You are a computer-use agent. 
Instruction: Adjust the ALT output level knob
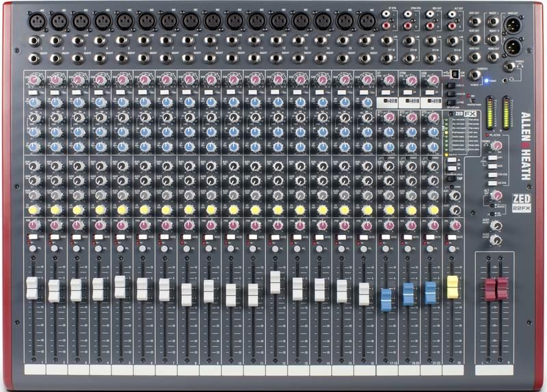click(496, 195)
